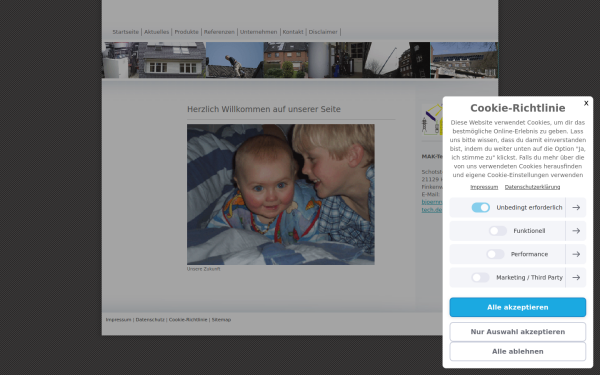Go to Startseite in navigation

126,32
